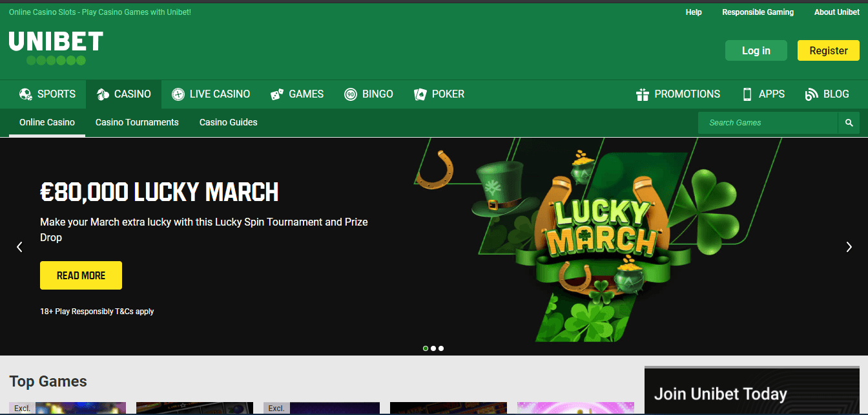Click the Live Casino roulette icon
The width and height of the screenshot is (868, 415).
178,94
